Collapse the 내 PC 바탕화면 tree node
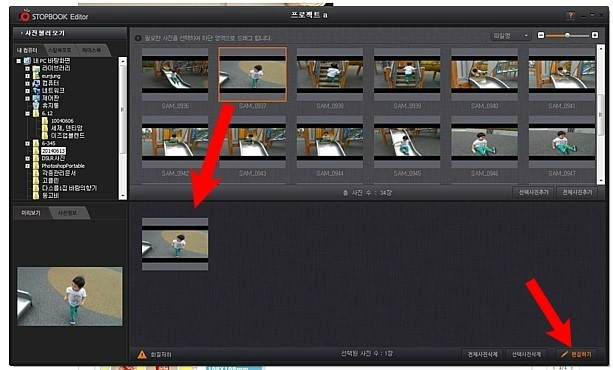Image resolution: width=613 pixels, height=370 pixels. tap(18, 61)
